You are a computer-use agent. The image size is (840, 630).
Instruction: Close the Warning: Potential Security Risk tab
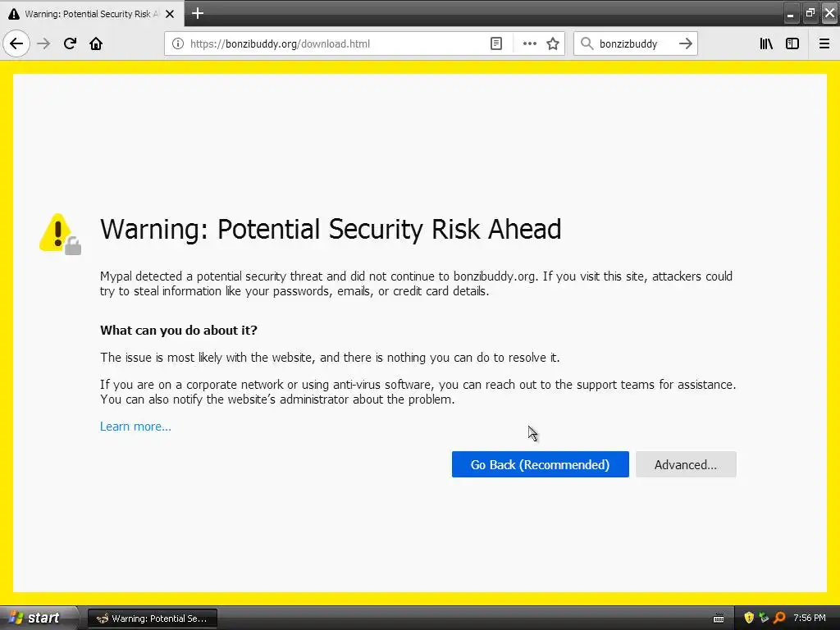pos(170,14)
